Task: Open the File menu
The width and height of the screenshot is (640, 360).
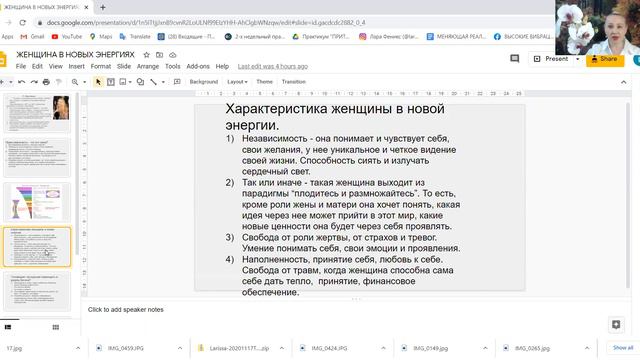Action: (x=21, y=66)
